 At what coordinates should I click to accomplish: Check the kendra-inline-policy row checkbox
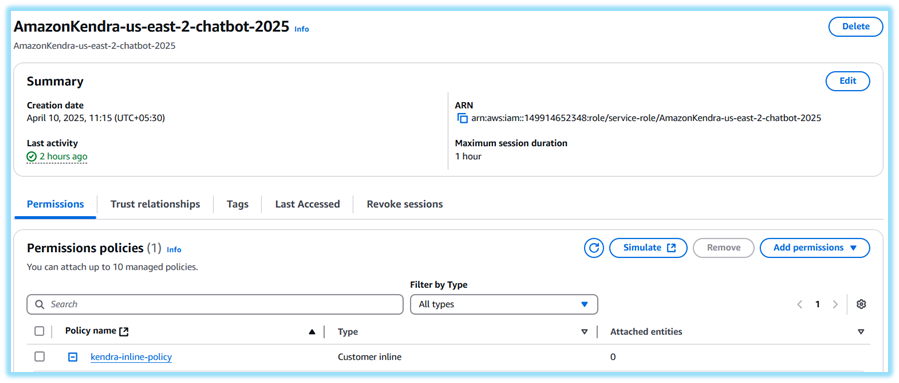[39, 357]
